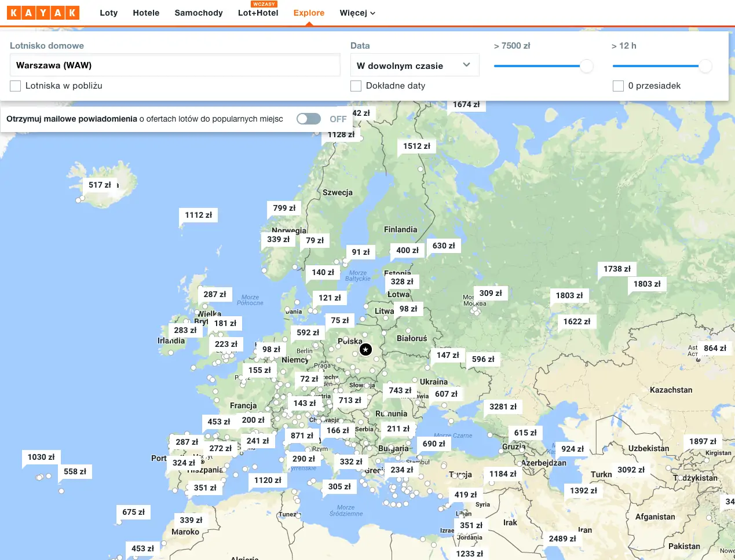This screenshot has width=735, height=560.
Task: Click the 1112 zł price marker
Action: (x=198, y=215)
